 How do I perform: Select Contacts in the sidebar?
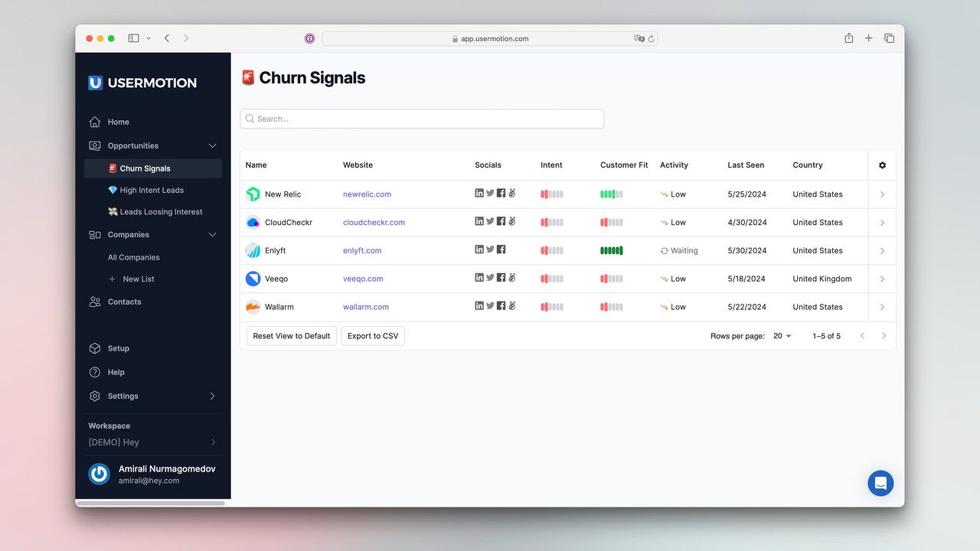pos(124,302)
